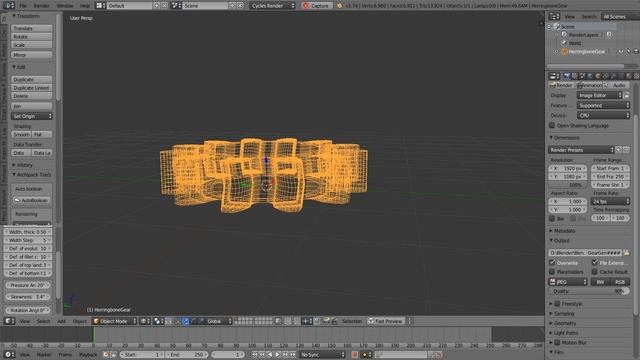Toggle HerringboneGear renderability camera icon
This screenshot has width=640, height=360.
coord(636,51)
